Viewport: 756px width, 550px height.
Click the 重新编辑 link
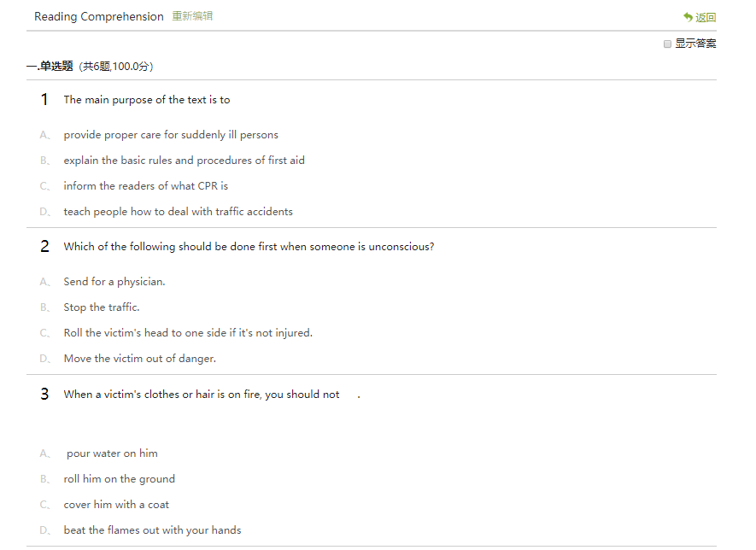[192, 16]
